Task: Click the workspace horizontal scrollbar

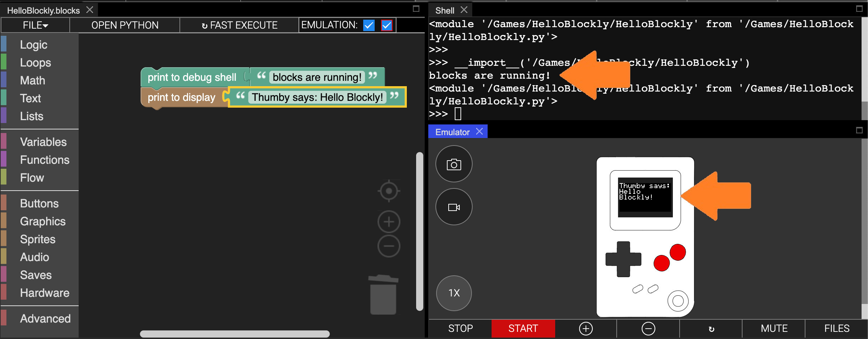Action: click(235, 334)
